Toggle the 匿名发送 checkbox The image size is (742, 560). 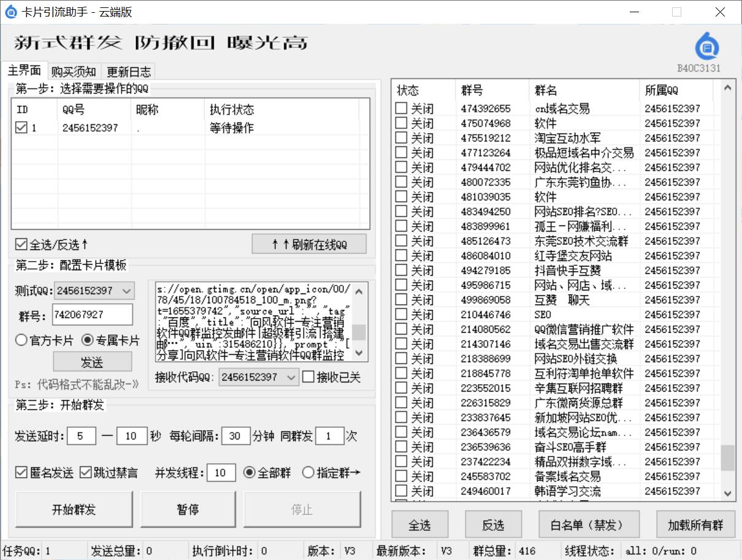[x=44, y=472]
